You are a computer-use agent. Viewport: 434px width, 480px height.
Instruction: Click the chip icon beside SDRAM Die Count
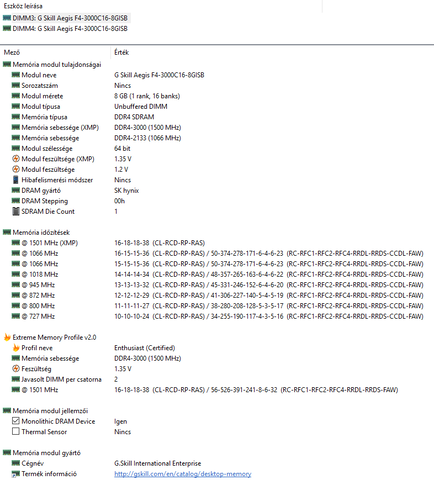[x=16, y=211]
